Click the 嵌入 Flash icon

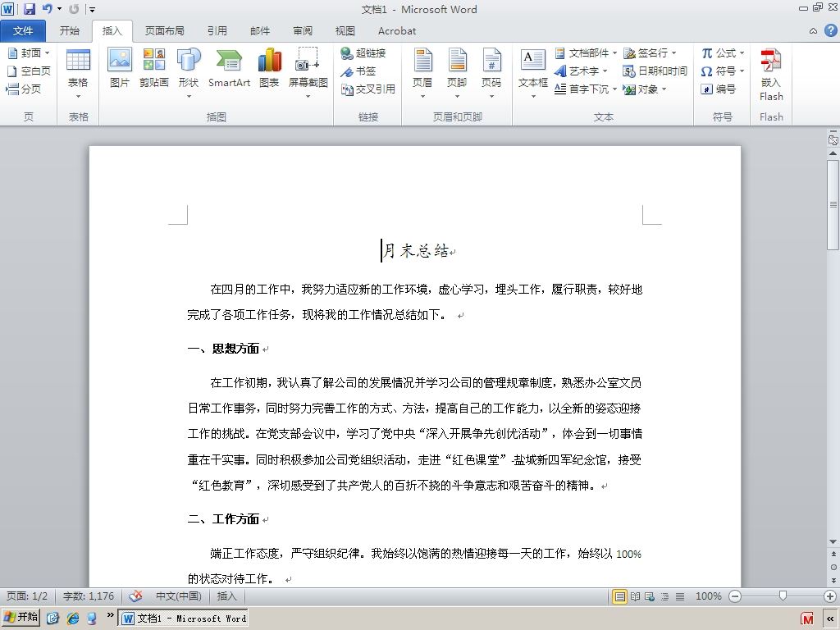[771, 75]
